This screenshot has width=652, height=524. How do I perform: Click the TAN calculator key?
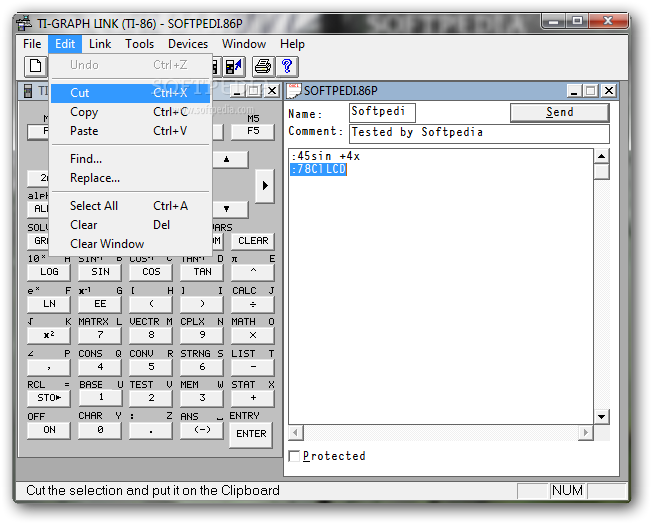click(x=202, y=272)
